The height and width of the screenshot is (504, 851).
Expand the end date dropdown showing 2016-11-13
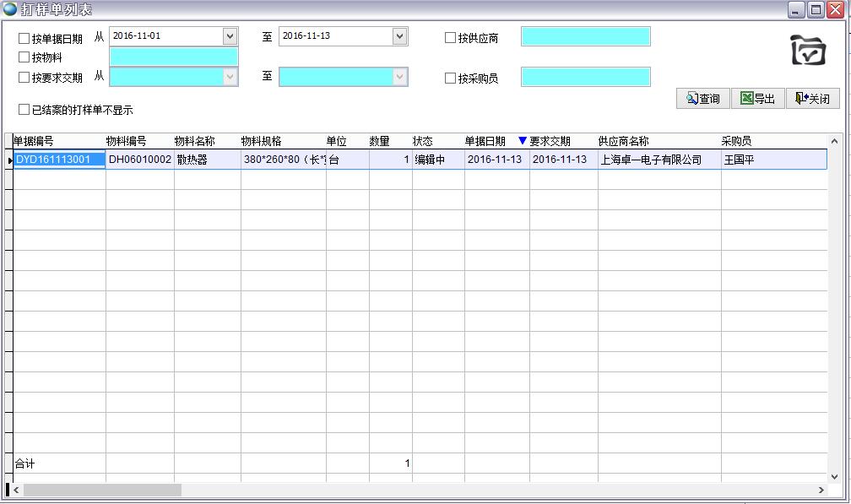[x=399, y=36]
